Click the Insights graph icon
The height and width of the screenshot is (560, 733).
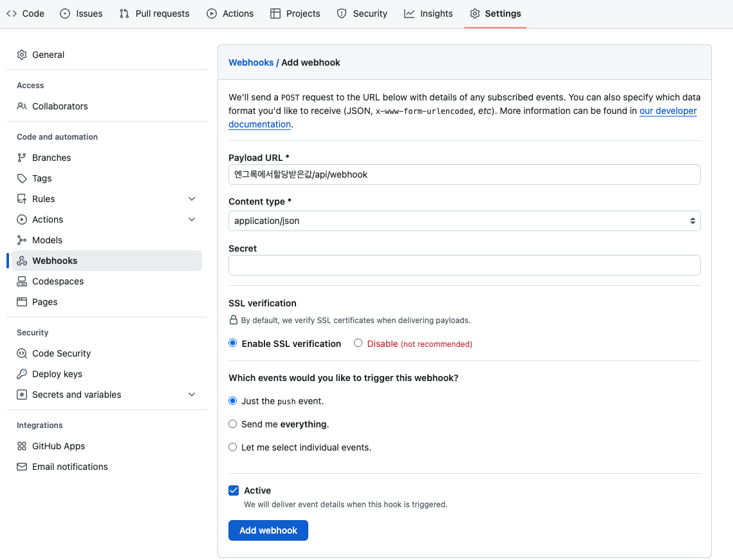[409, 14]
